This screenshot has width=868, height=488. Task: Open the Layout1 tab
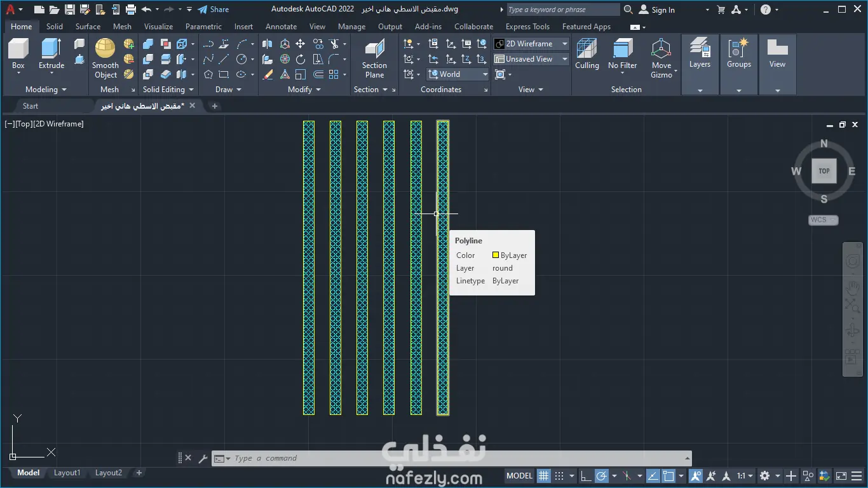(67, 473)
